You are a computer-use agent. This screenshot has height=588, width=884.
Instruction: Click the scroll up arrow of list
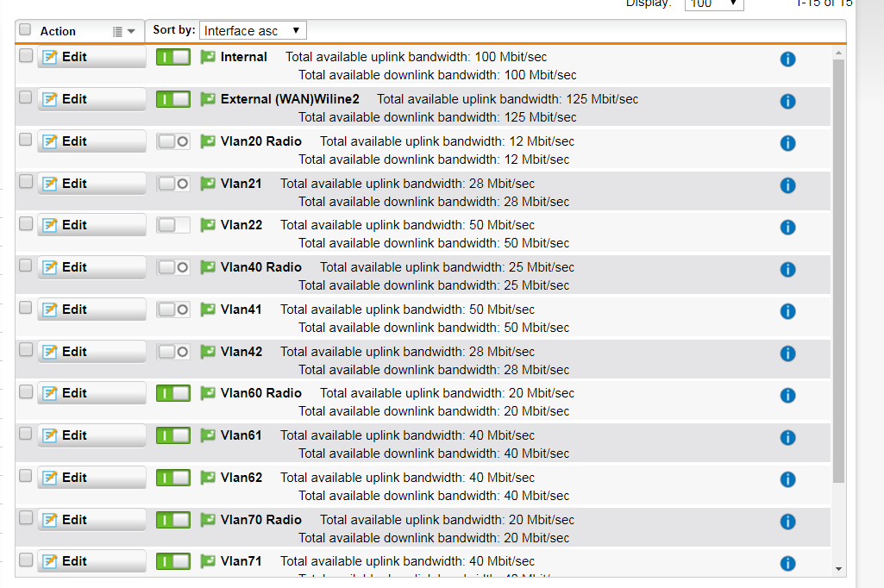click(838, 53)
